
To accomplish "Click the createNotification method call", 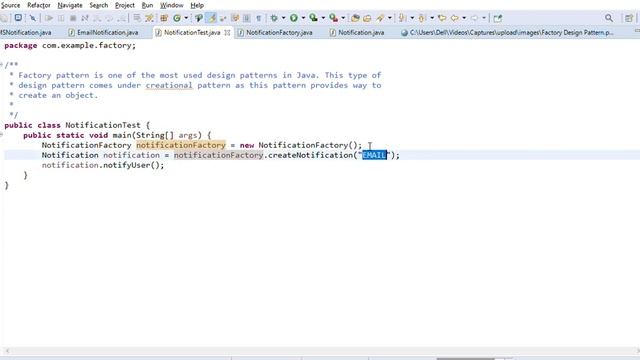I will pos(311,155).
